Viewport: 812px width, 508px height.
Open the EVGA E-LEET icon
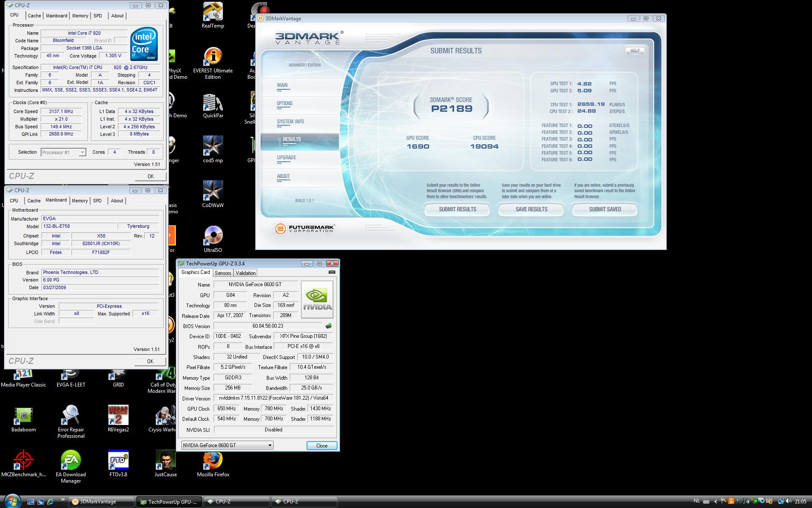click(x=71, y=378)
